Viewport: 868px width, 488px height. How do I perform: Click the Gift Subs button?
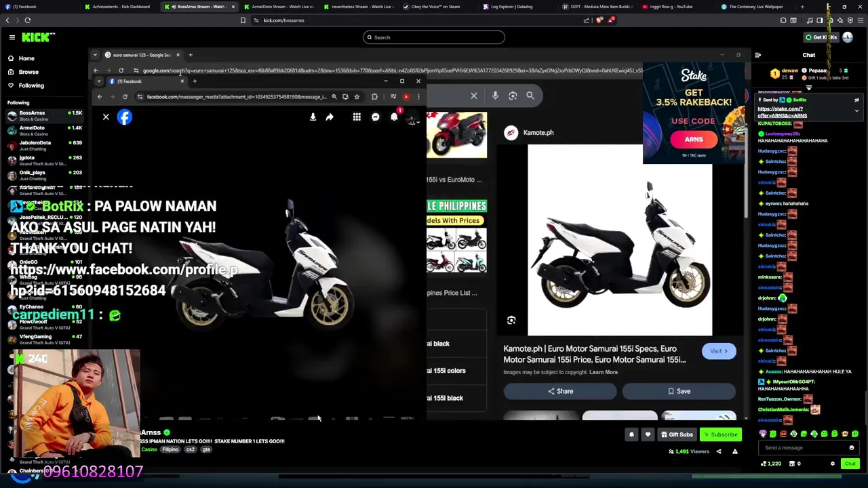click(x=677, y=434)
